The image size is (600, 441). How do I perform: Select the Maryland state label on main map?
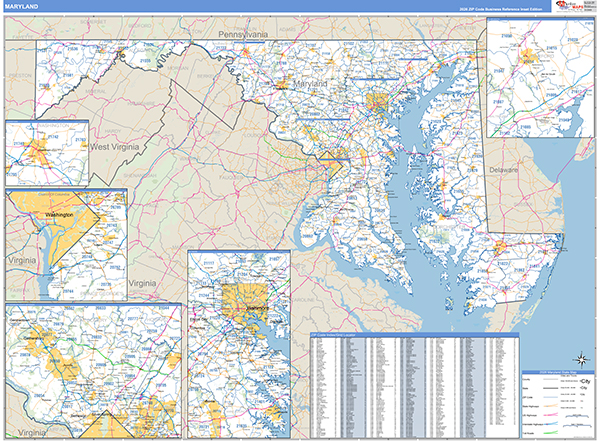tap(310, 83)
